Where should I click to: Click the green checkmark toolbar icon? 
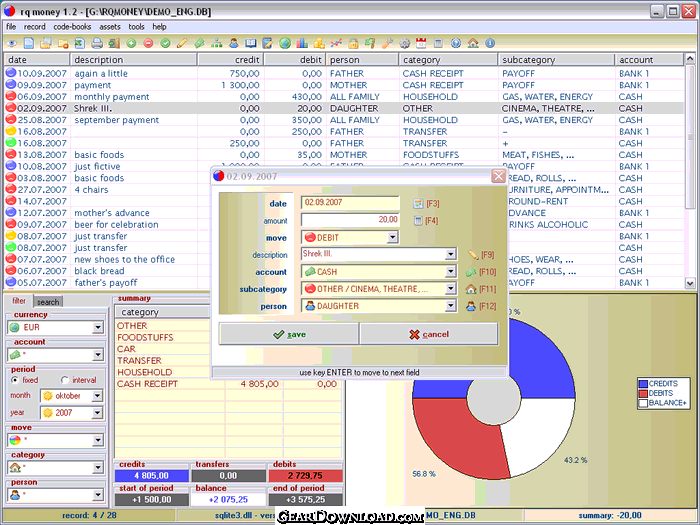165,43
